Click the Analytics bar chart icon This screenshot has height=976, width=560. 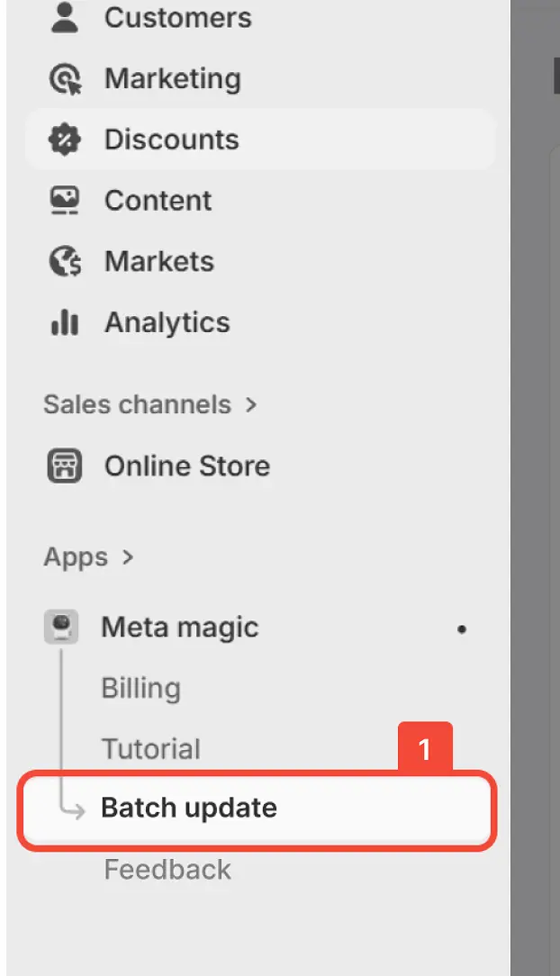(x=63, y=322)
